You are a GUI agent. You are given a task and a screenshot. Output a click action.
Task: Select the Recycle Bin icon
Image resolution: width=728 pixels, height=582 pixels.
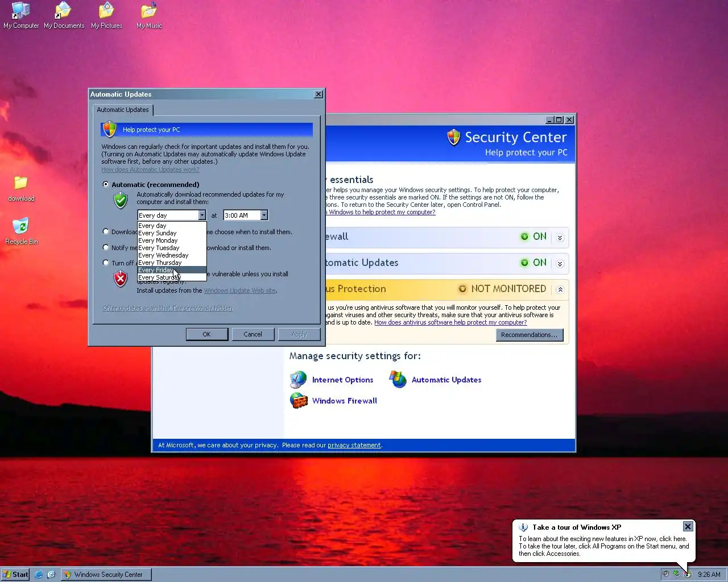(21, 231)
